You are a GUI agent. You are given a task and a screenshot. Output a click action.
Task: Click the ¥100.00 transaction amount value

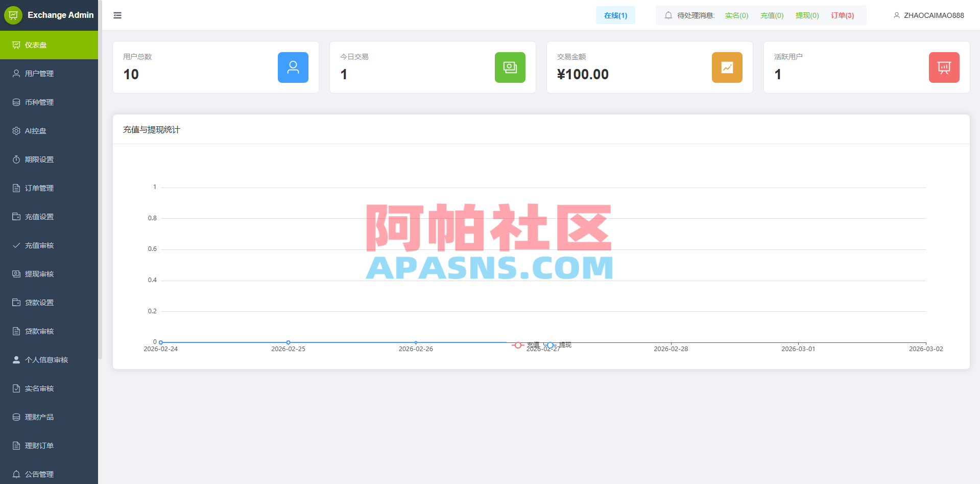click(583, 75)
